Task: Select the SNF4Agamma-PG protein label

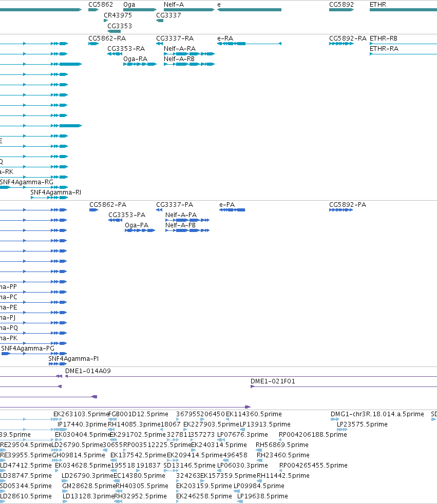Action: click(x=28, y=348)
